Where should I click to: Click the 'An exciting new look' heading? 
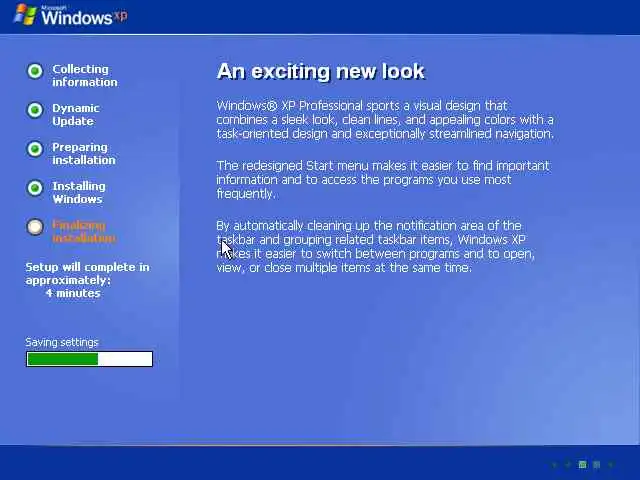coord(321,71)
